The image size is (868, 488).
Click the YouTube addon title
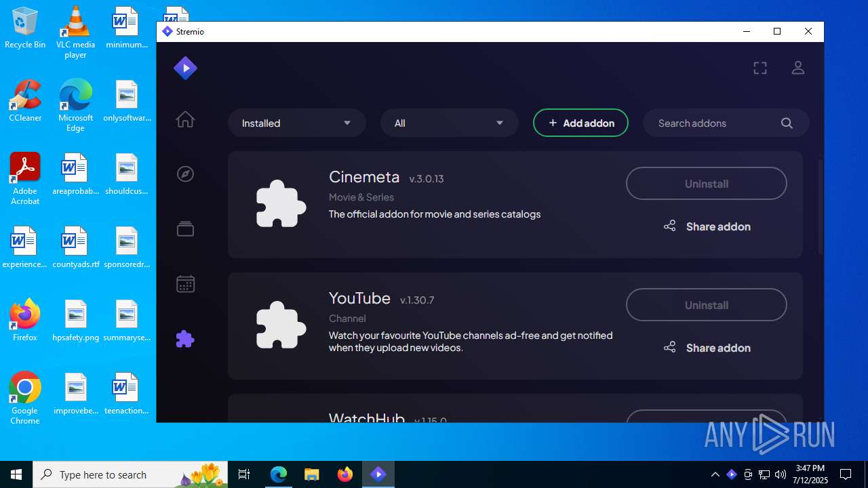click(359, 298)
